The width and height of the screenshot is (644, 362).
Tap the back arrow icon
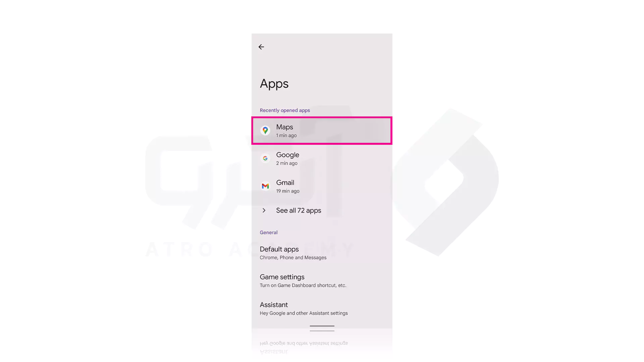[x=261, y=47]
